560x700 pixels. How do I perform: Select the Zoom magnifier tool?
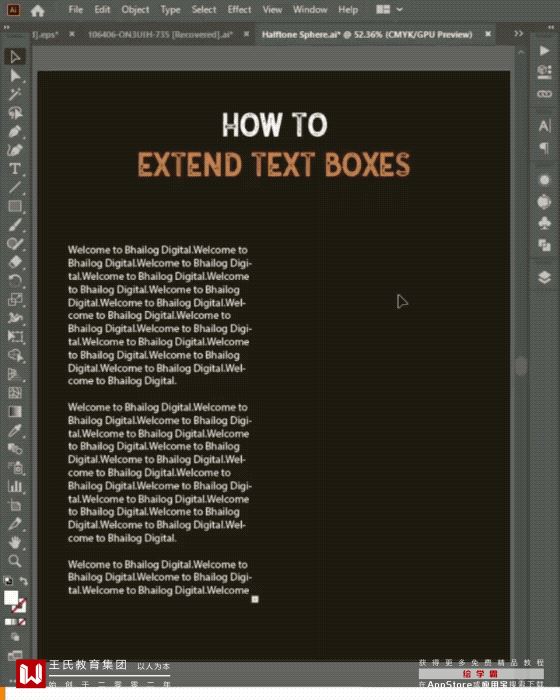point(15,561)
